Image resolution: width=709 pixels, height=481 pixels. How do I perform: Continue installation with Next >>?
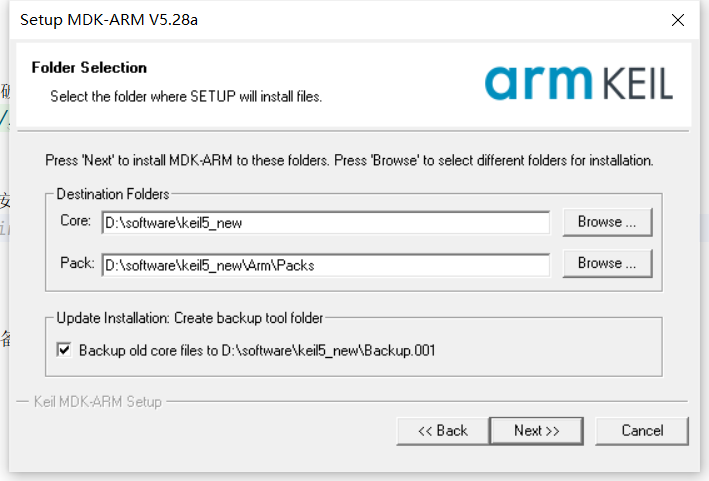(x=537, y=431)
